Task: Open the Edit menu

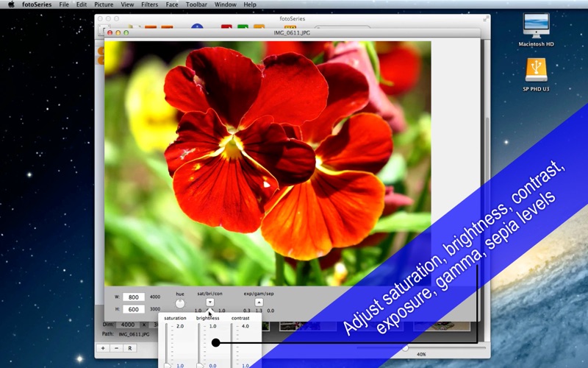Action: pyautogui.click(x=82, y=4)
